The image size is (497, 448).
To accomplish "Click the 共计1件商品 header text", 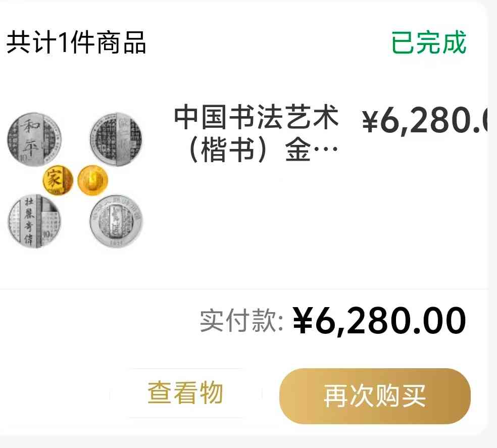I will click(x=76, y=42).
